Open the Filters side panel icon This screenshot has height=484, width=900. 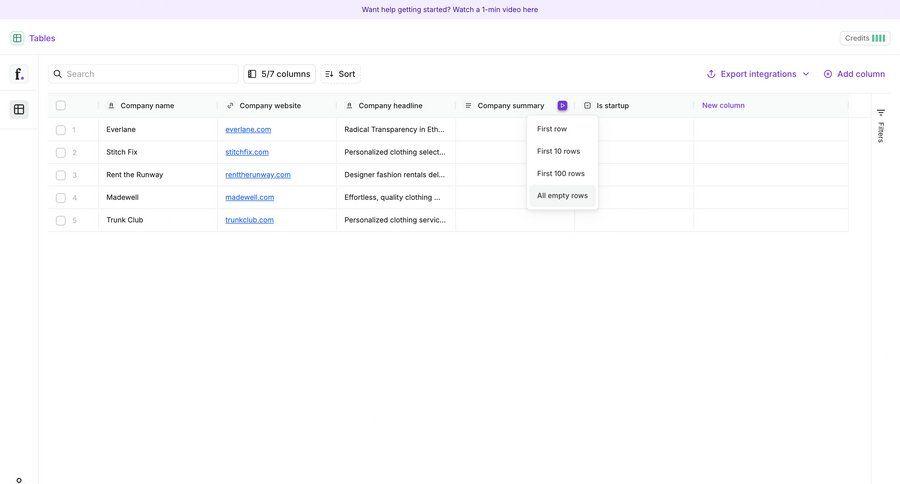click(881, 125)
